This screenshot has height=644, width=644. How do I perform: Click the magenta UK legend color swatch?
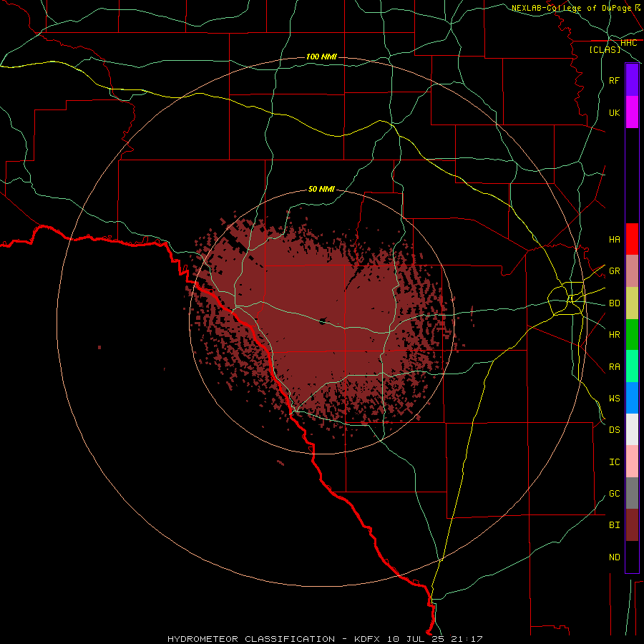pyautogui.click(x=632, y=112)
